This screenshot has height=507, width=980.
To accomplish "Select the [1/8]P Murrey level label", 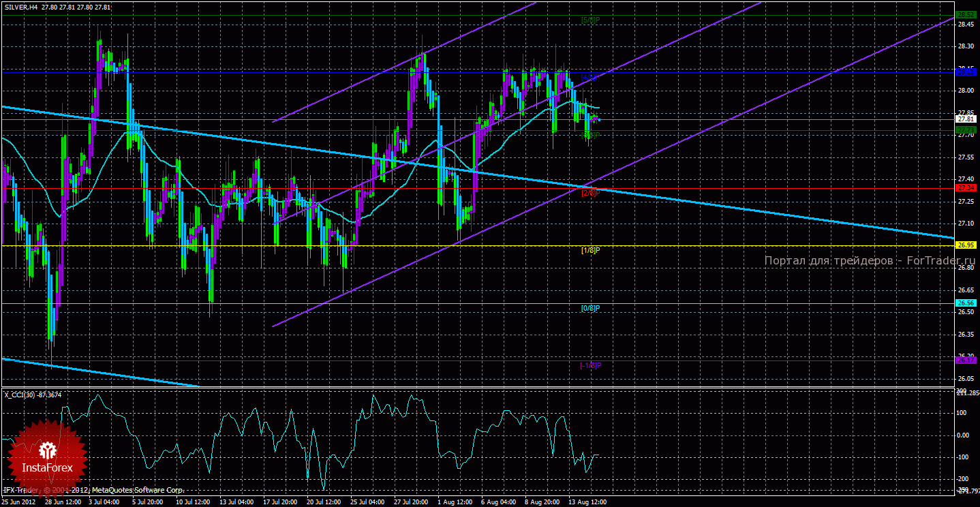I will 590,250.
